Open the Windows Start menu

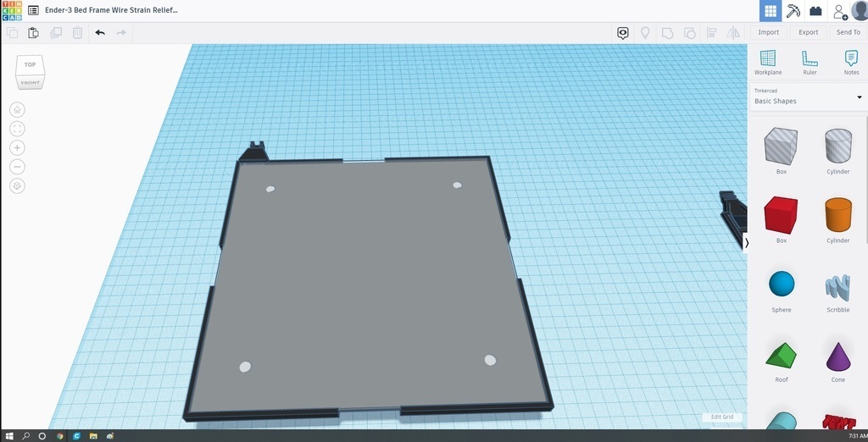[x=9, y=436]
